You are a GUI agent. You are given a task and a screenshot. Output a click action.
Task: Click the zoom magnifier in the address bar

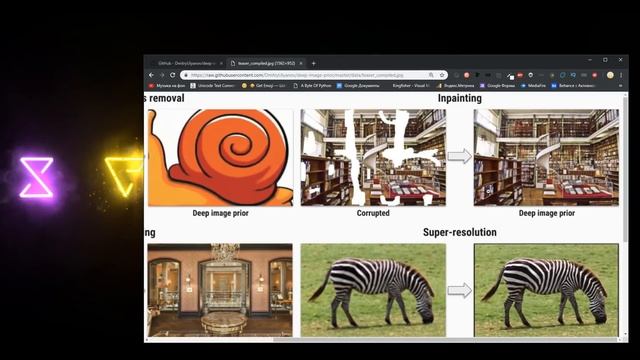click(x=431, y=75)
